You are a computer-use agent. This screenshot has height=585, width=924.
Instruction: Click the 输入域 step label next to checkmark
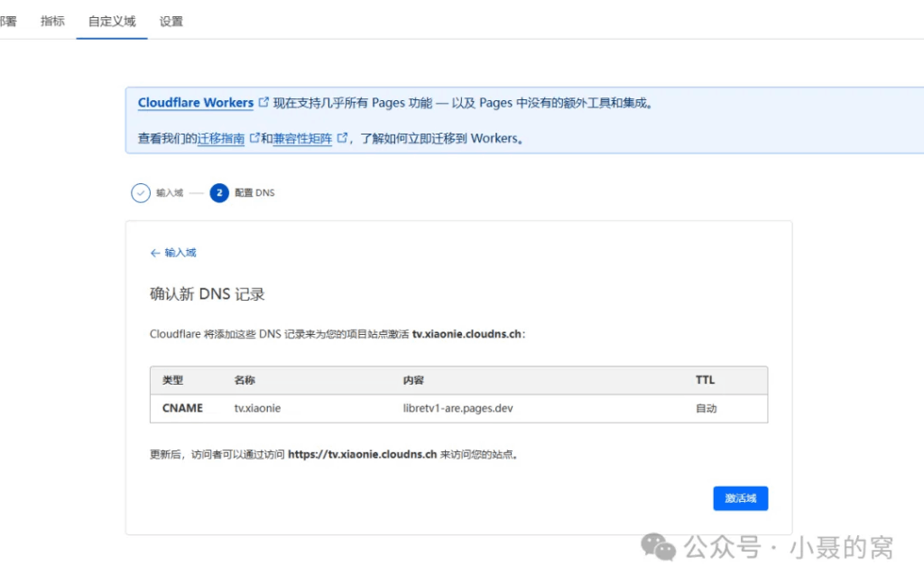[170, 193]
